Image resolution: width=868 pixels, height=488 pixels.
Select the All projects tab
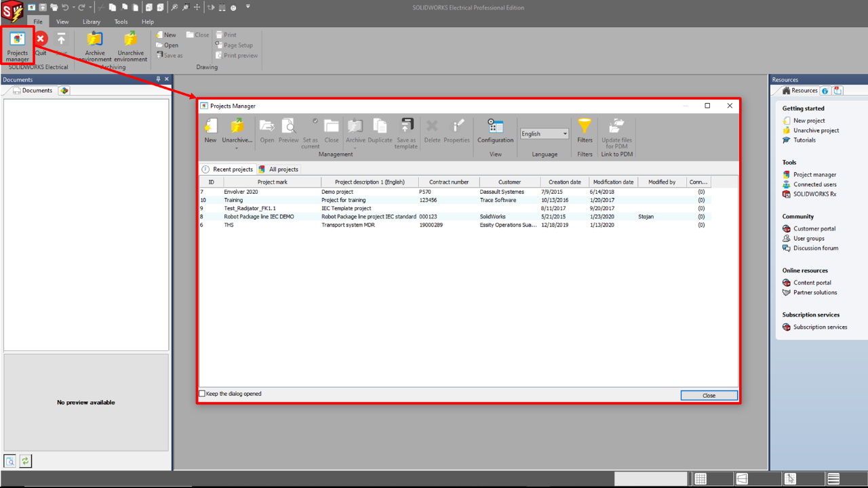(x=279, y=169)
